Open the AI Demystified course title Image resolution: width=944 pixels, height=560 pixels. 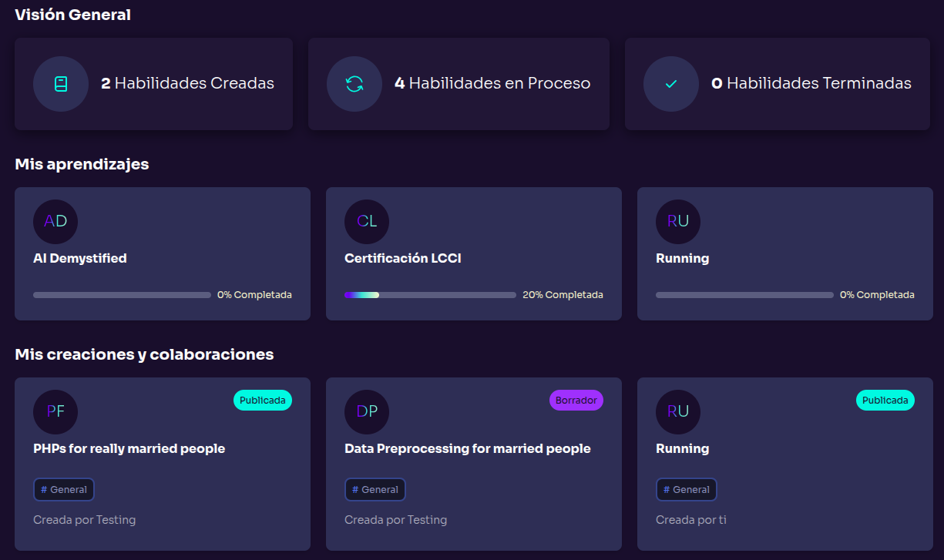click(x=80, y=259)
